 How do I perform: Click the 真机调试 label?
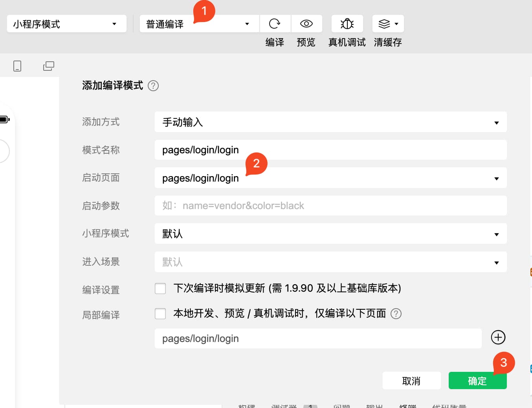(347, 42)
